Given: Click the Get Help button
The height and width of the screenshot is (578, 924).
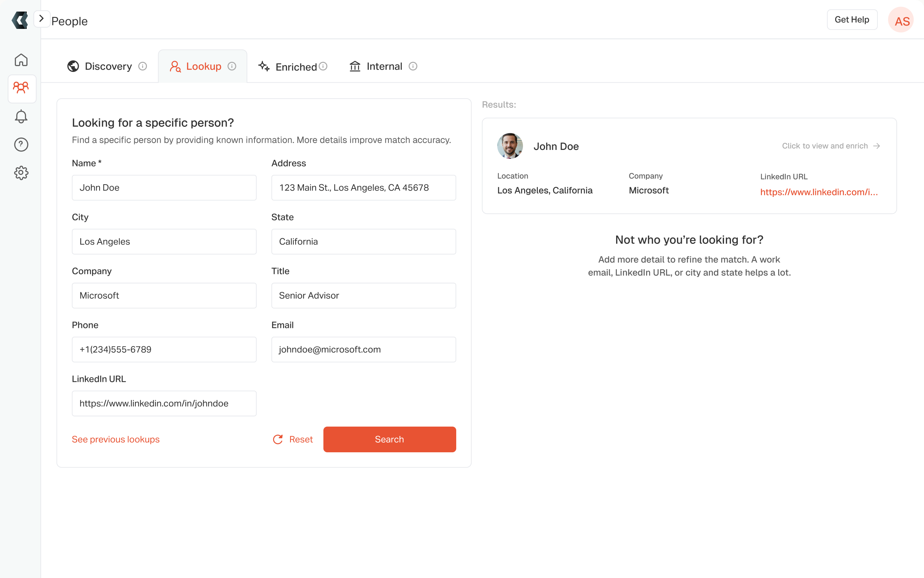Looking at the screenshot, I should (852, 20).
